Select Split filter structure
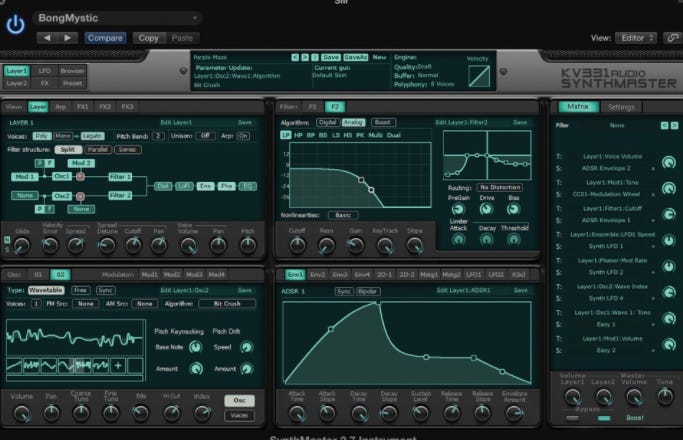The width and height of the screenshot is (683, 440). click(x=68, y=149)
